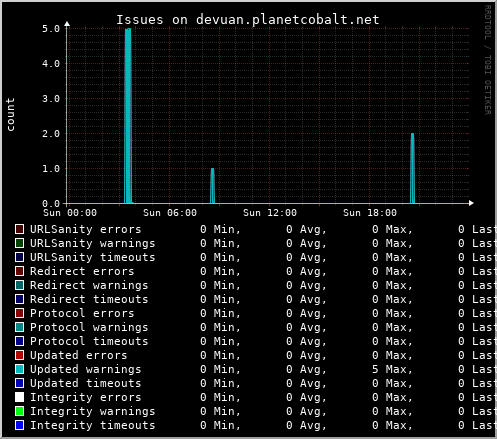
Task: Click the tallest cyan spike reaching 5.0
Action: (x=128, y=116)
